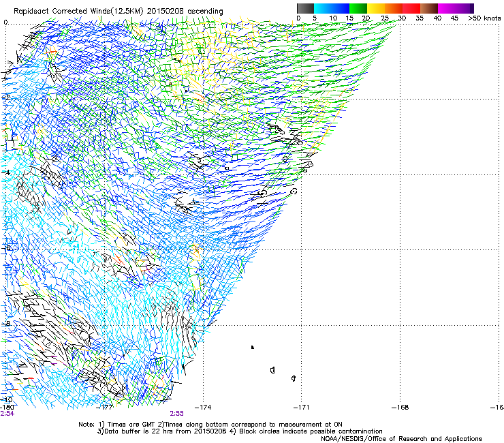The image size is (504, 443).
Task: Click the legend label '25' knots
Action: (x=385, y=18)
